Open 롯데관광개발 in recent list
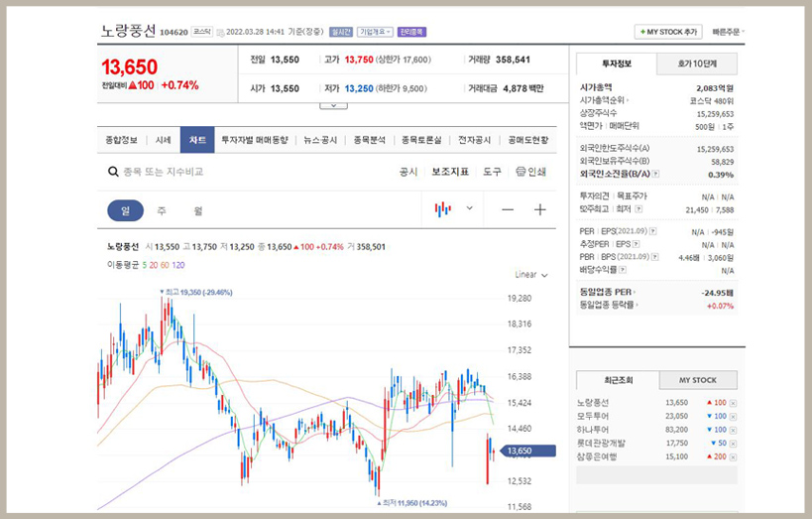The image size is (812, 519). [601, 444]
